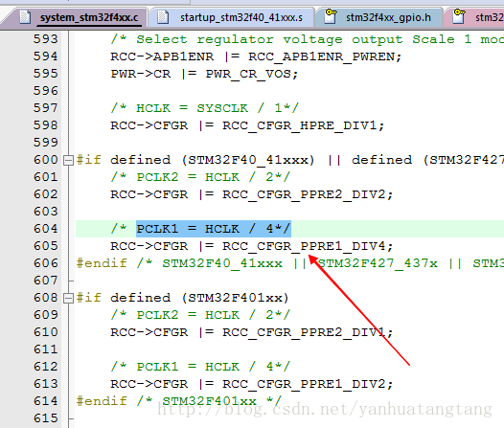504x428 pixels.
Task: Collapse the #if block at line 600
Action: pyautogui.click(x=68, y=160)
